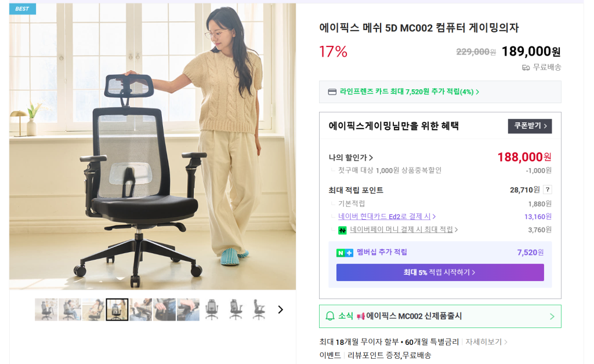Select last chair side-view thumbnail
The width and height of the screenshot is (594, 364).
pyautogui.click(x=259, y=310)
